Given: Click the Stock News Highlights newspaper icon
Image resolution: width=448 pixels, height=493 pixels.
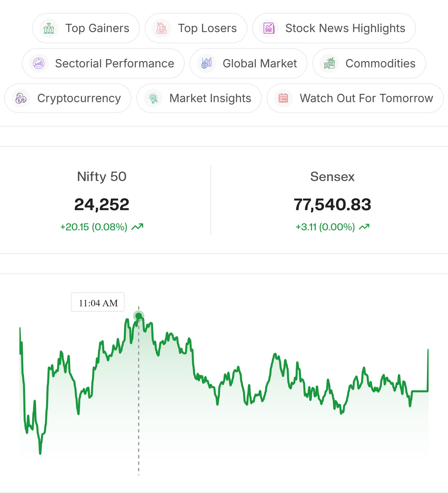Looking at the screenshot, I should (x=269, y=28).
